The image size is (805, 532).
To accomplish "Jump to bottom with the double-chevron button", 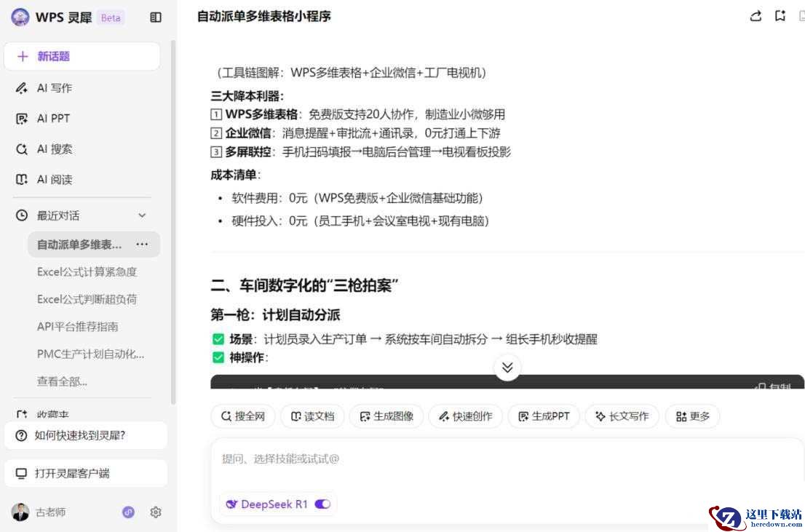I will 507,368.
